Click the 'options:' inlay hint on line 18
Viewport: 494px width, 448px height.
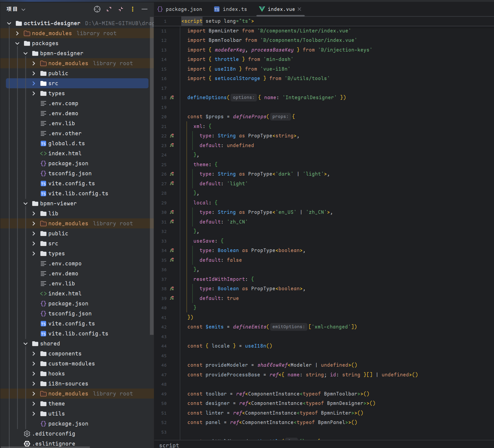[244, 97]
